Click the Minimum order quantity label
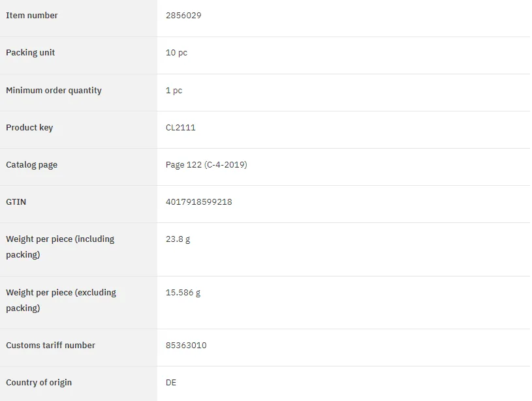Viewport: 532px width, 401px height. 54,90
